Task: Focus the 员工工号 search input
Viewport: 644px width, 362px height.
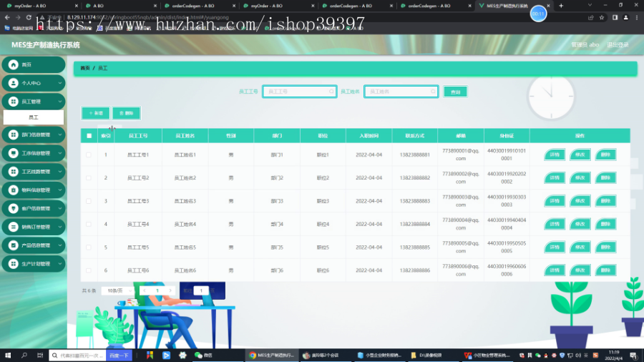Action: coord(299,92)
